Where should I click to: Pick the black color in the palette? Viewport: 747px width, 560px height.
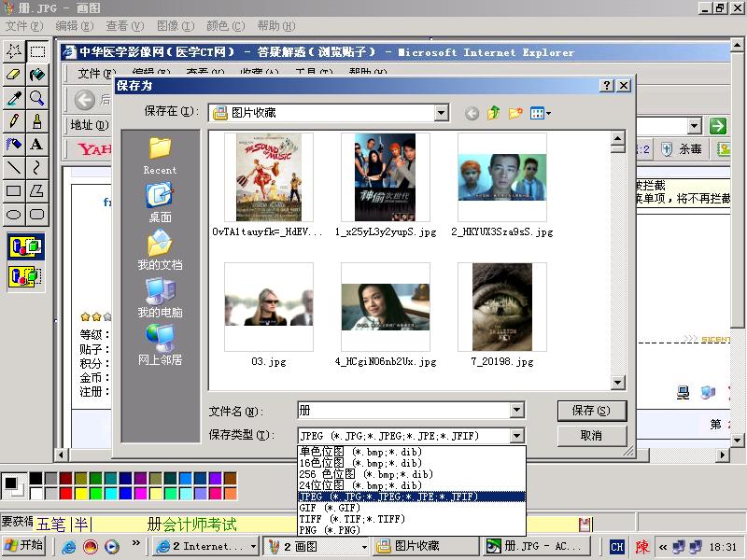click(36, 479)
